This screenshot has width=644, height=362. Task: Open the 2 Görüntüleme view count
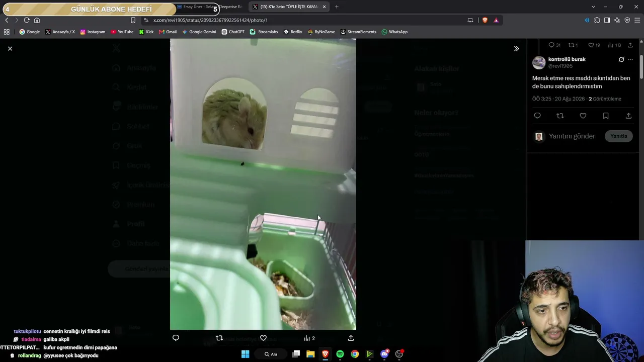click(x=605, y=99)
